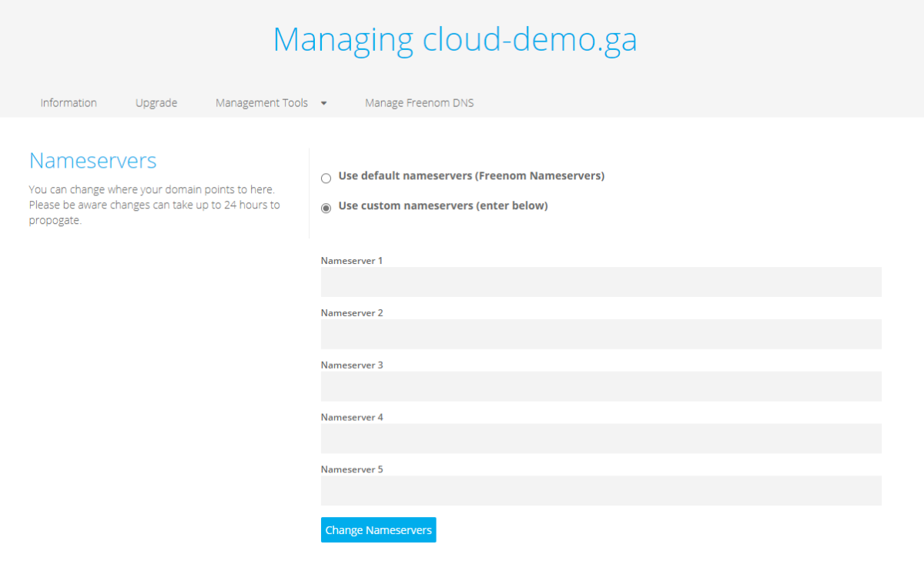Click the Nameserver 1 input field
924x564 pixels.
click(x=601, y=282)
